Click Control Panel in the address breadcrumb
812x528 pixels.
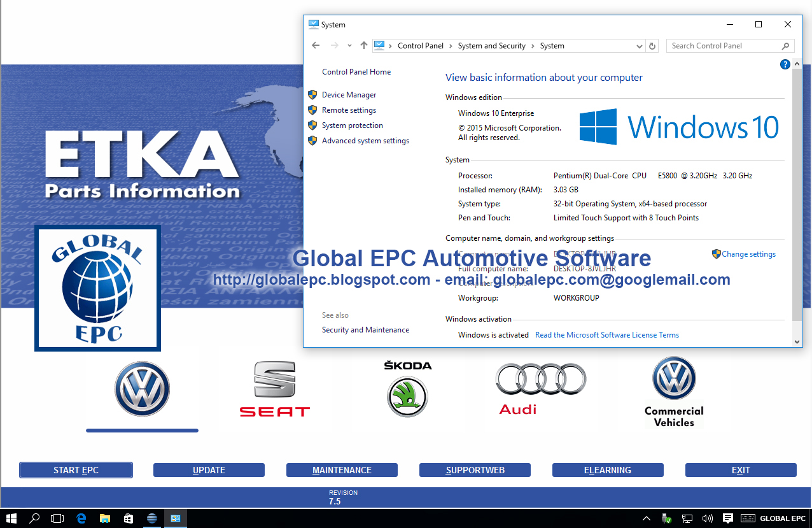pyautogui.click(x=421, y=46)
